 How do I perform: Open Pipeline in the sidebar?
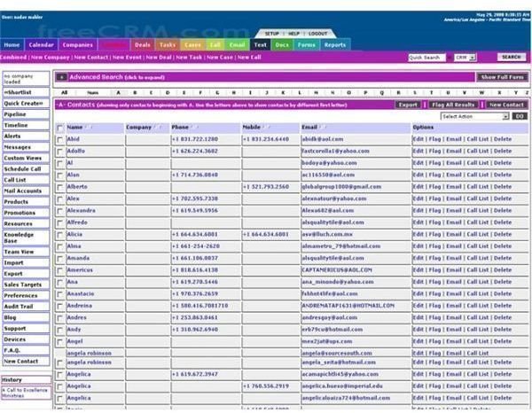pos(26,114)
